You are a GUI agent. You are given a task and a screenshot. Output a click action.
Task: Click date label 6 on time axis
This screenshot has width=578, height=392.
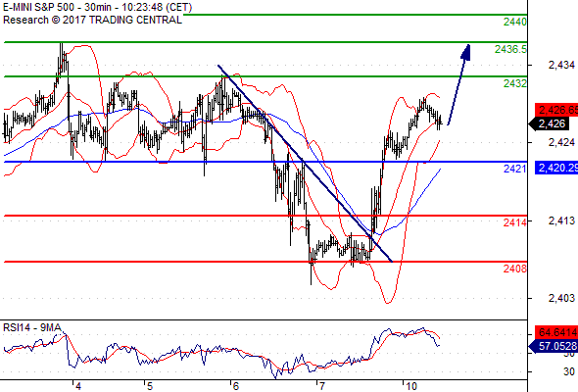(x=235, y=386)
